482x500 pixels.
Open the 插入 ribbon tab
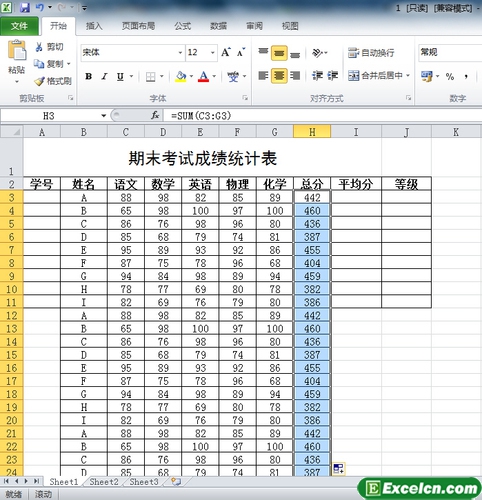94,26
